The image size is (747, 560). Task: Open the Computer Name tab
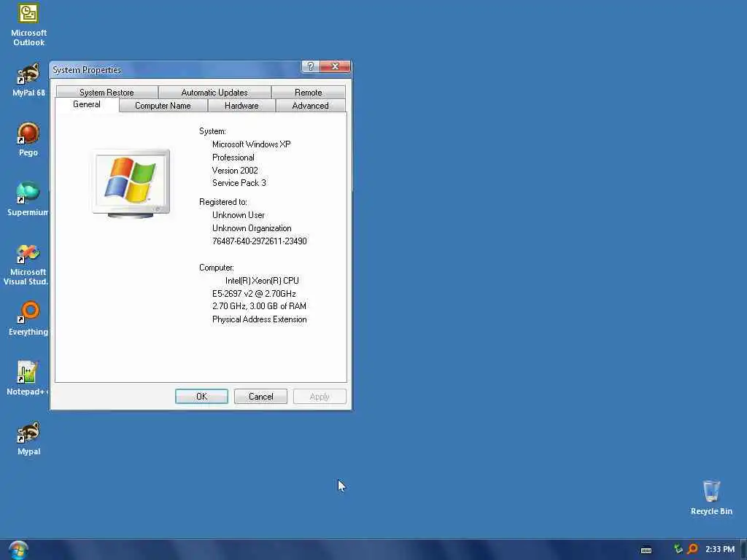(x=163, y=106)
